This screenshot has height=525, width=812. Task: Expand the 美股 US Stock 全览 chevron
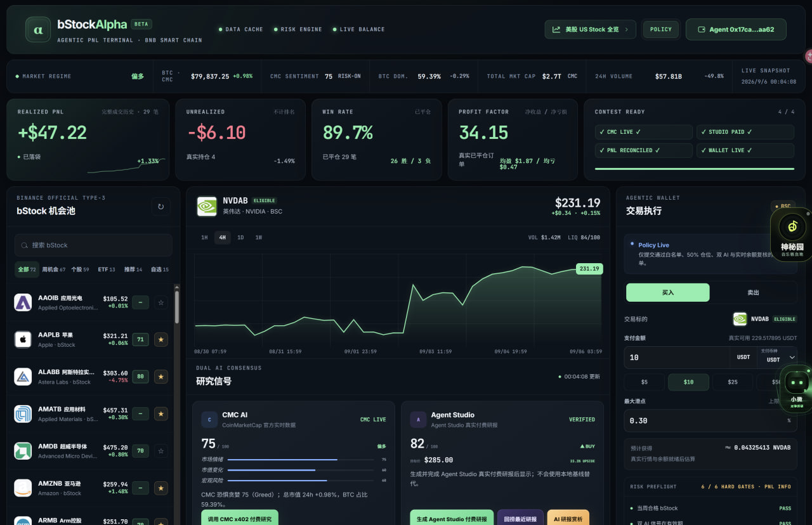pyautogui.click(x=627, y=30)
